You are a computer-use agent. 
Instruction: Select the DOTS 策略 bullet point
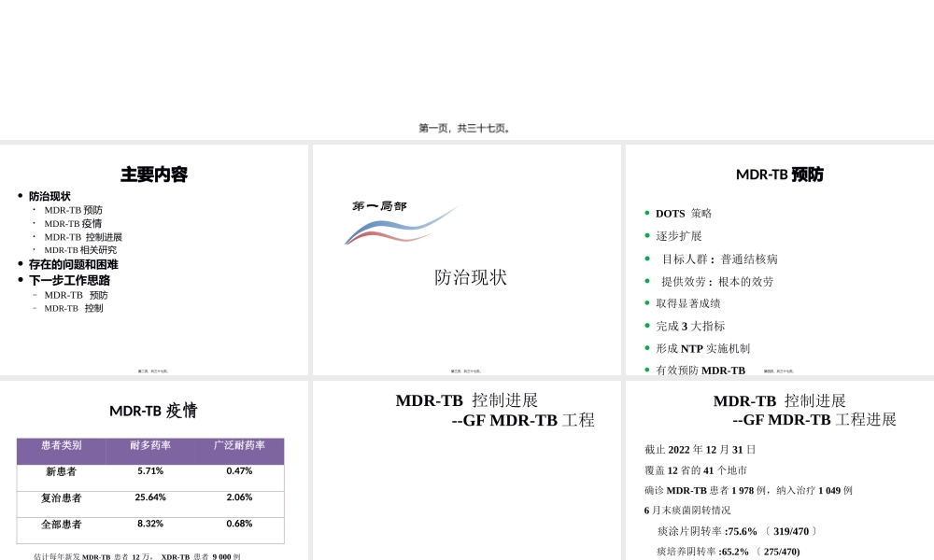[x=682, y=214]
